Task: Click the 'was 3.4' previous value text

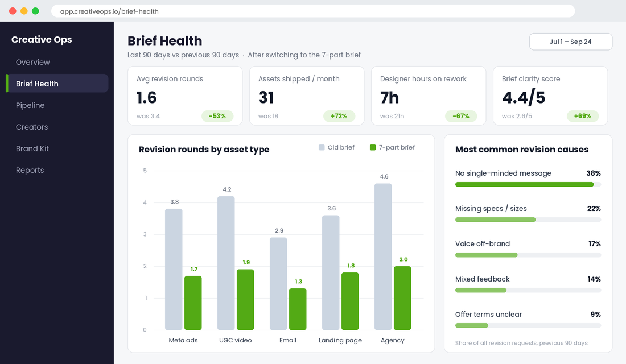Action: (148, 116)
